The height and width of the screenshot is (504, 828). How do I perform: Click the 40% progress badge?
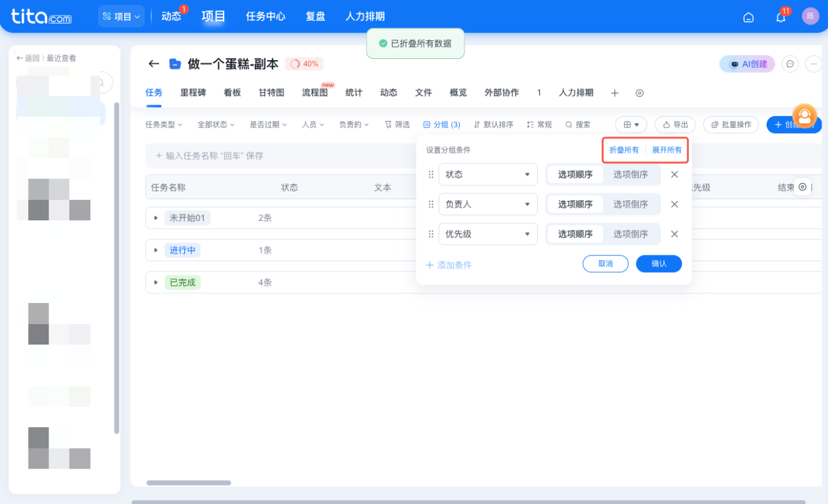point(304,63)
